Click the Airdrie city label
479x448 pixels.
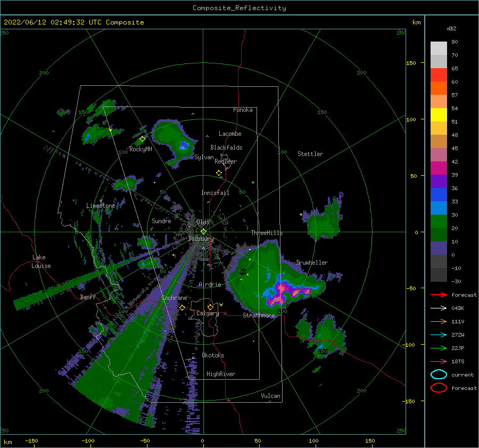coord(210,284)
